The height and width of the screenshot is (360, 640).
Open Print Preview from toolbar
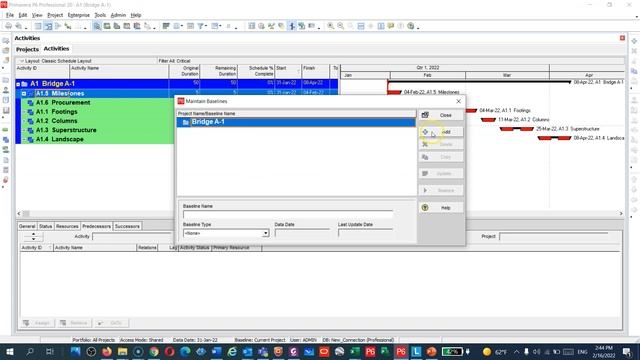click(x=19, y=26)
